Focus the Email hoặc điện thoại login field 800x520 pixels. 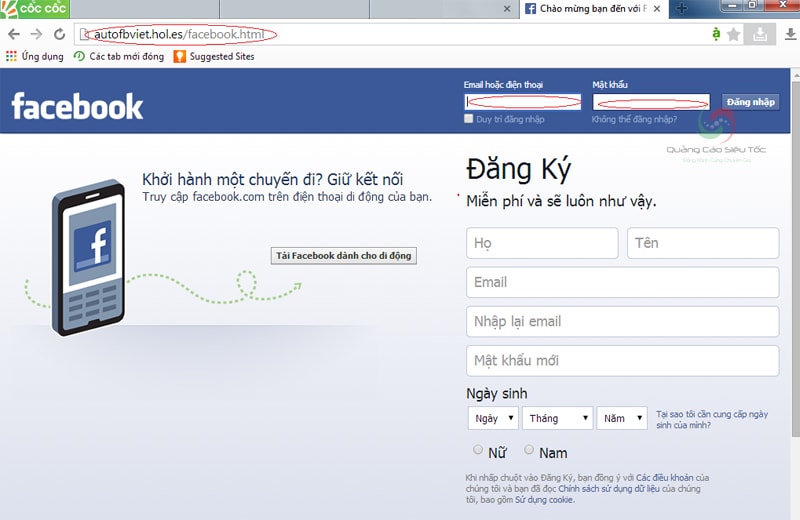click(x=522, y=102)
